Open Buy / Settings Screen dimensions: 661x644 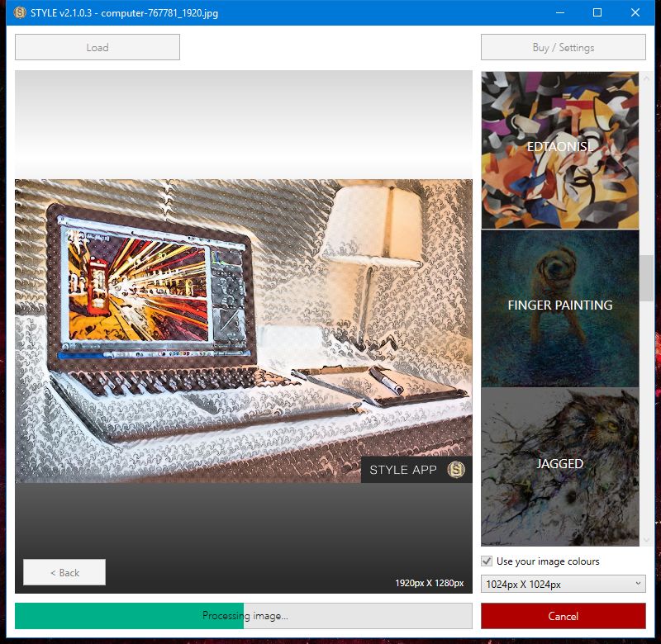(564, 47)
